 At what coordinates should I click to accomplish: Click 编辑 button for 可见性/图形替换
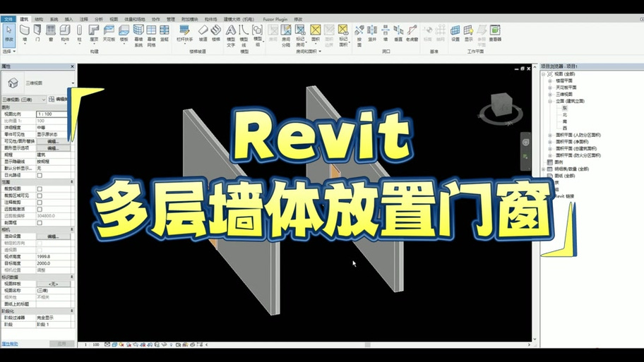(x=54, y=141)
